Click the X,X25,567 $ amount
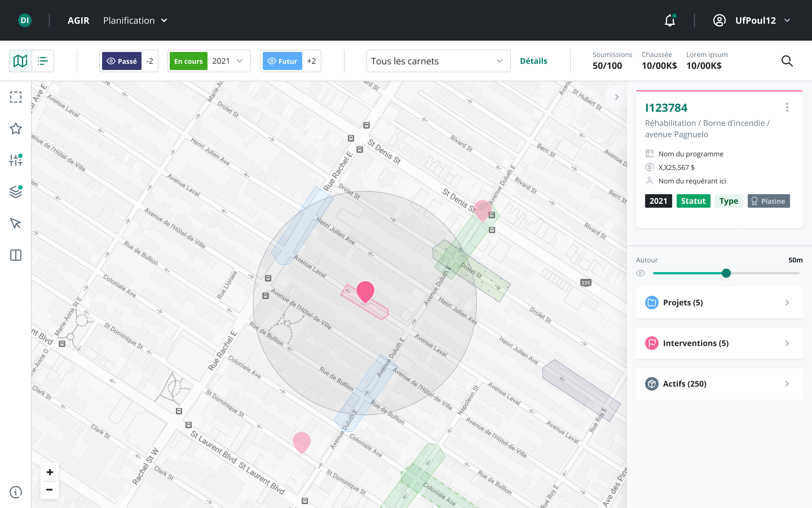This screenshot has width=812, height=508. 676,167
